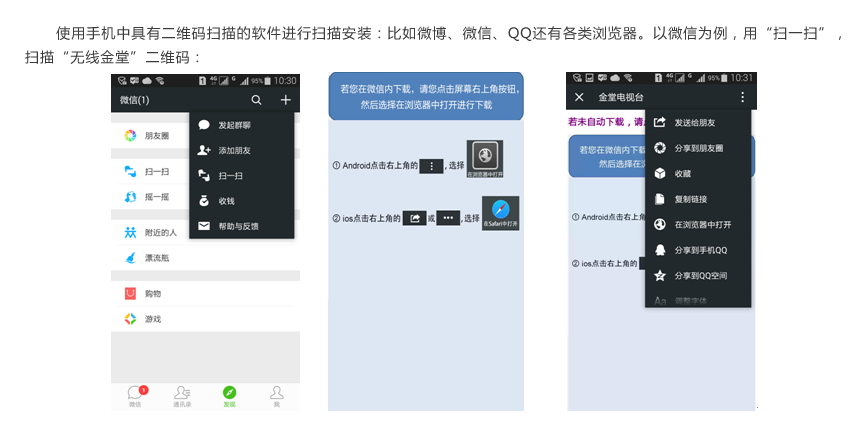Viewport: 852px width, 428px height.
Task: Tap 摇一摇 list item
Action: (156, 197)
